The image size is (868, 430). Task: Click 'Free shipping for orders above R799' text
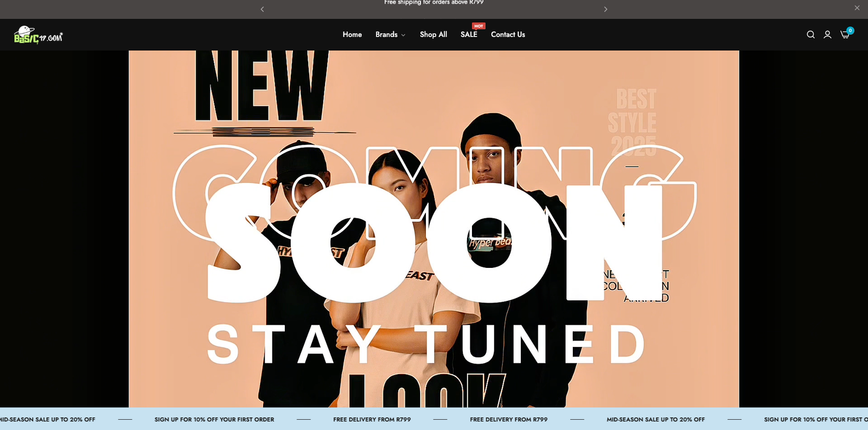tap(434, 3)
